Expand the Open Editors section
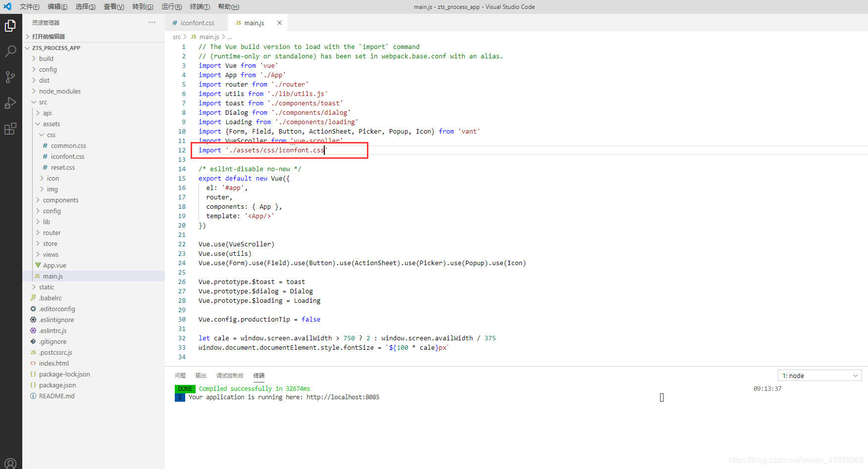This screenshot has width=868, height=469. pos(48,36)
